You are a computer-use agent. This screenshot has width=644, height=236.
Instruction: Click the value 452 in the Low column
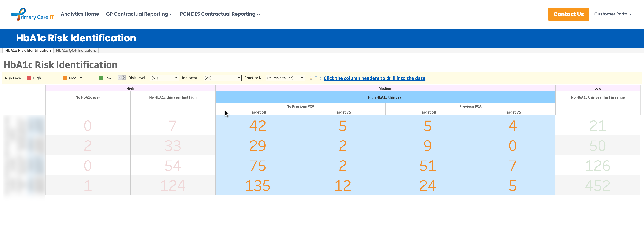pos(598,186)
